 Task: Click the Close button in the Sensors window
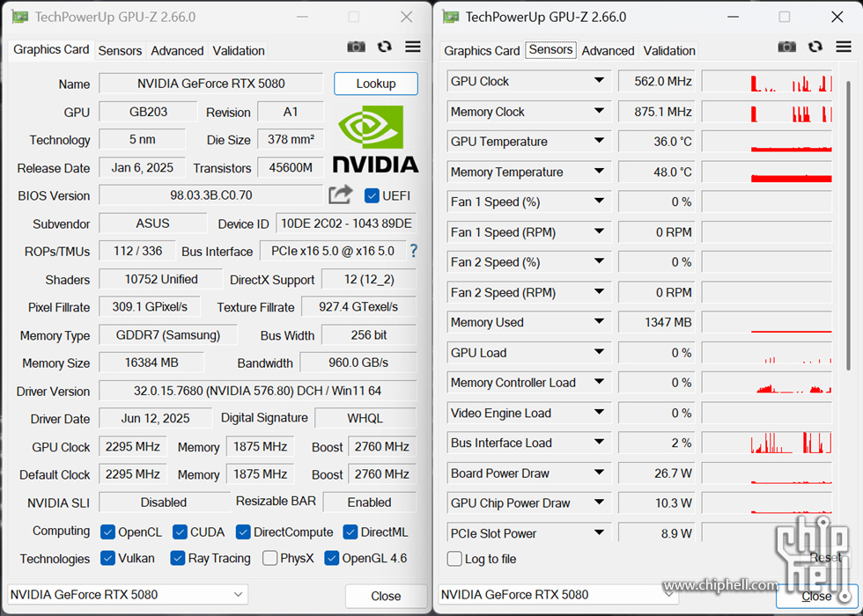(x=817, y=597)
